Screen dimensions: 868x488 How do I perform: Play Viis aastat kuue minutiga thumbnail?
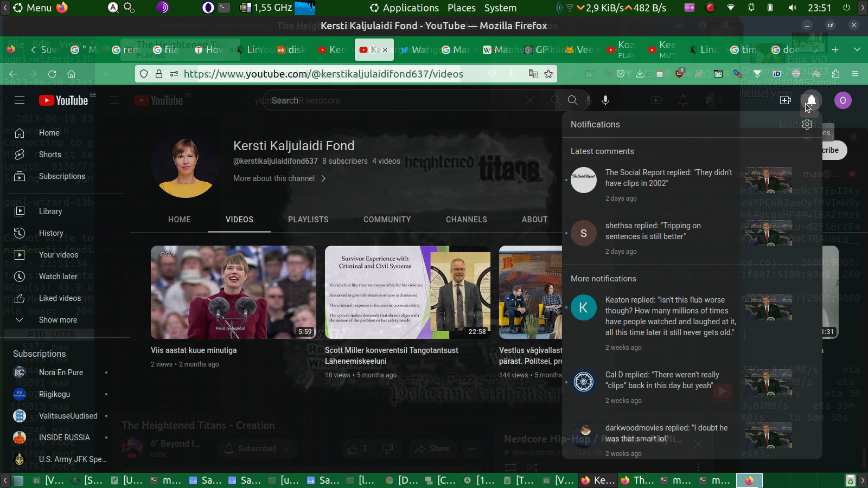tap(233, 292)
